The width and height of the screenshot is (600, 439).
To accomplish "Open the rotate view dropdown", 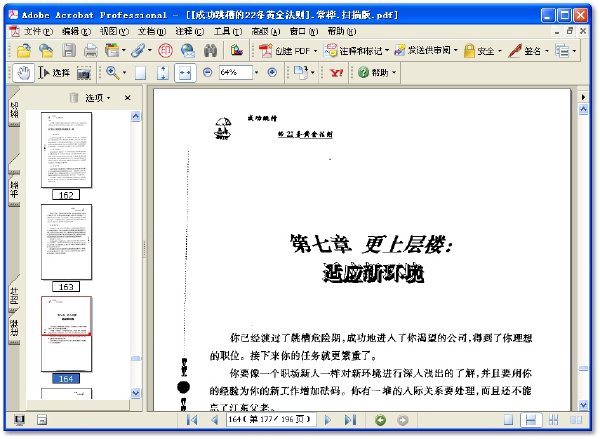I will pyautogui.click(x=304, y=72).
